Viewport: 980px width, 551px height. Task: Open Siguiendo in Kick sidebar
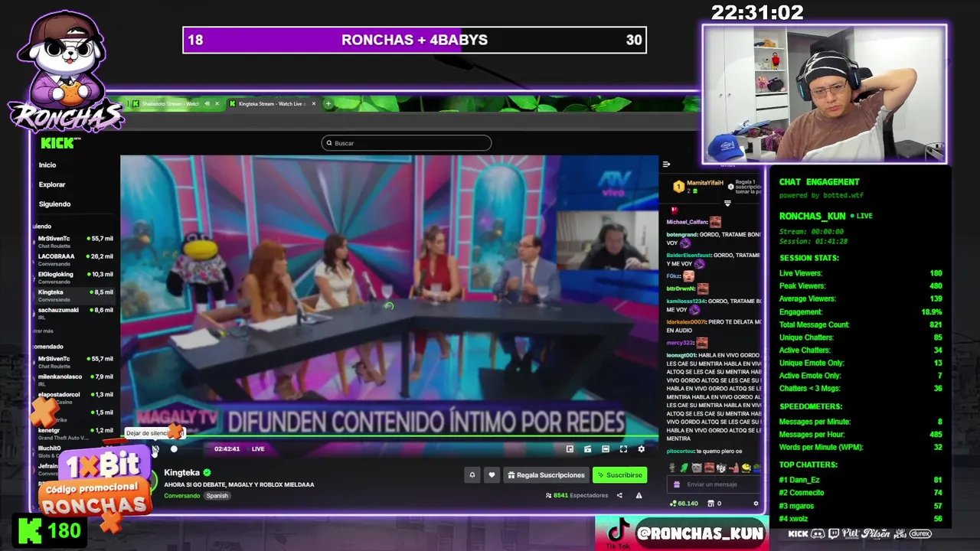pyautogui.click(x=54, y=204)
